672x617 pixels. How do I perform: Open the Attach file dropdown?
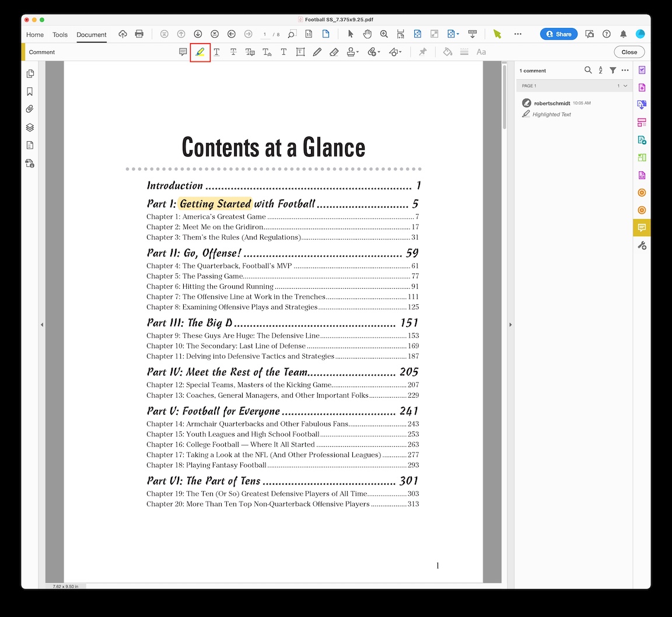pyautogui.click(x=374, y=52)
